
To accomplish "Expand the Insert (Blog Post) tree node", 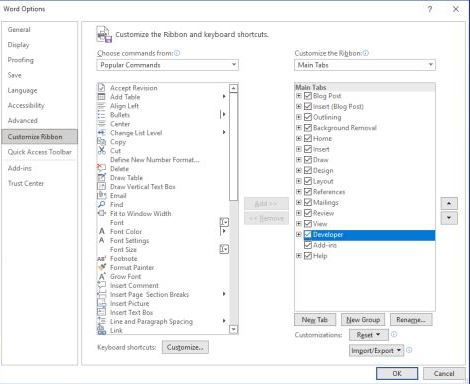I will click(299, 107).
